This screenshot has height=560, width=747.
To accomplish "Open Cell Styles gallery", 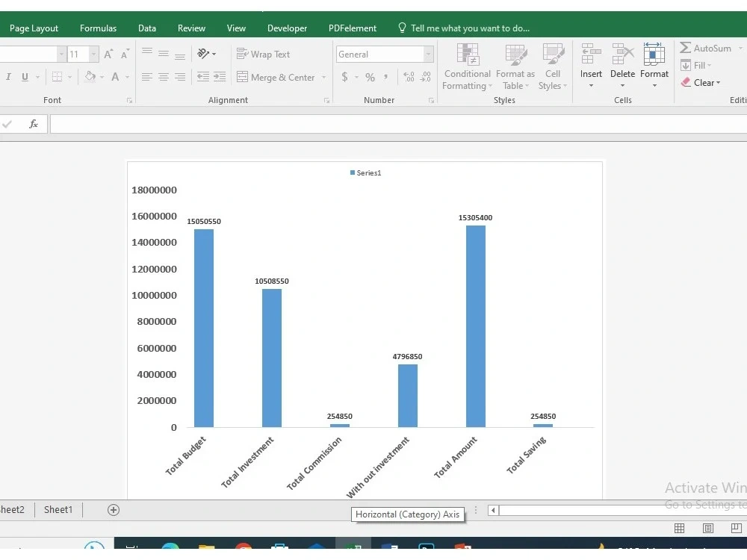I will 553,67.
